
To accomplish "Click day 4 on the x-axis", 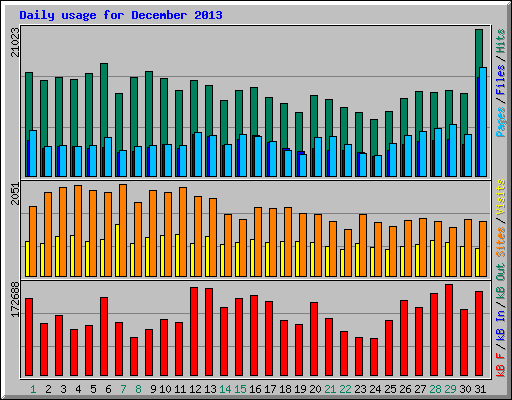I will click(x=78, y=389).
